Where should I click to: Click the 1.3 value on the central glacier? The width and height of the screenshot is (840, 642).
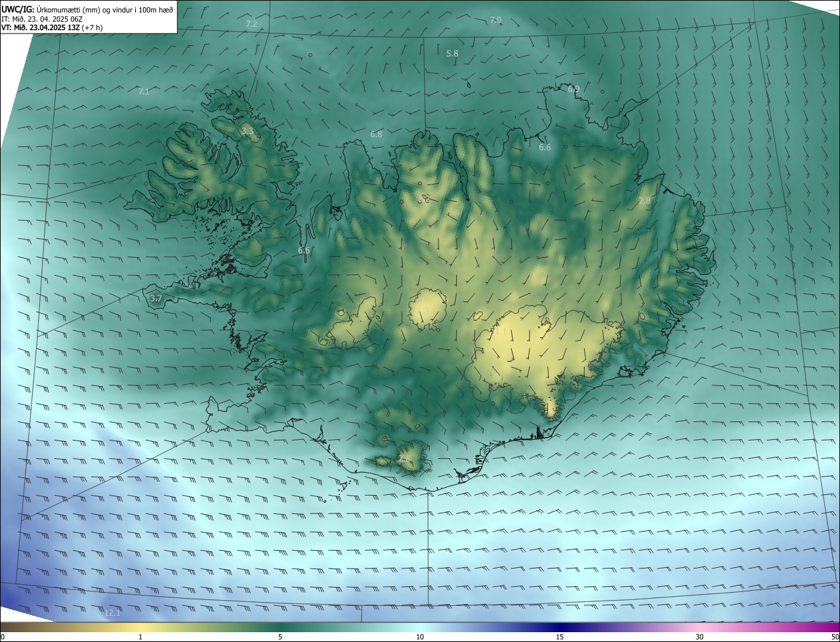point(423,310)
